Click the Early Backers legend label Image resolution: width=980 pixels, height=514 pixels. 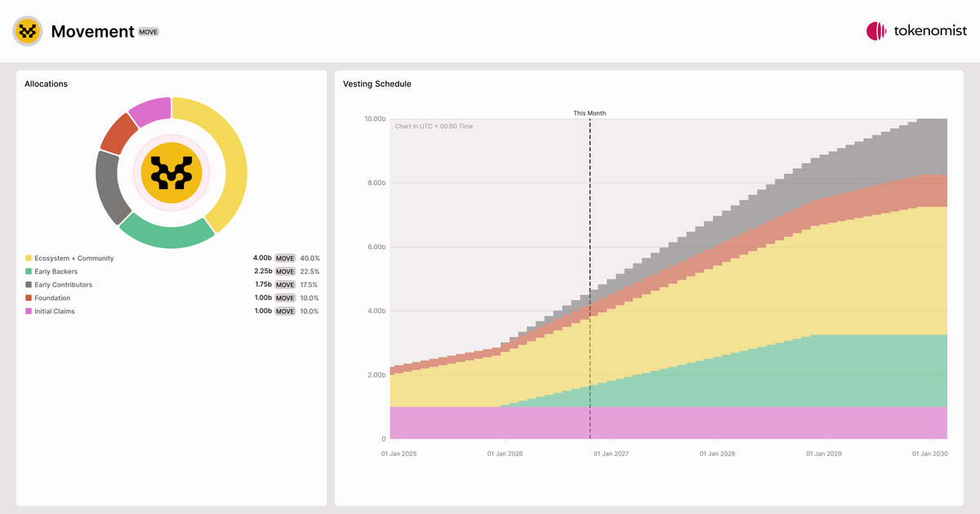coord(58,272)
